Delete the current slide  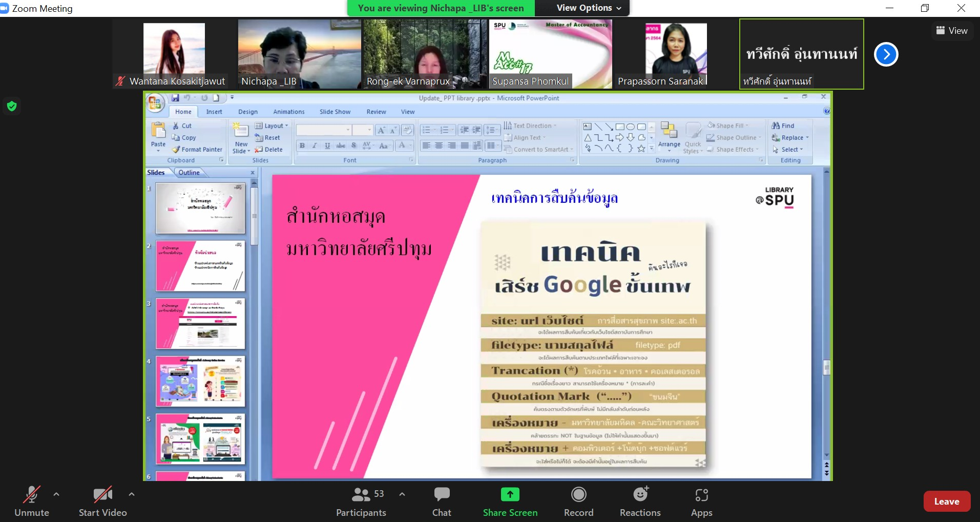pos(269,149)
